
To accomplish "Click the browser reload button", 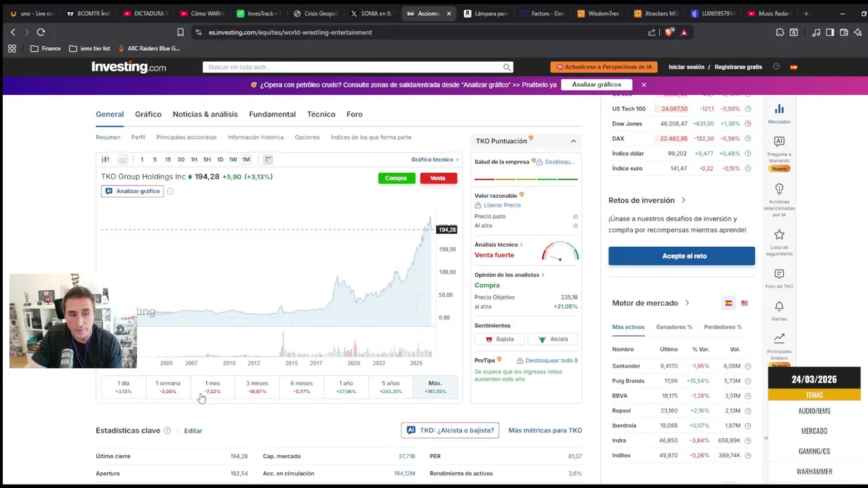I will point(41,32).
